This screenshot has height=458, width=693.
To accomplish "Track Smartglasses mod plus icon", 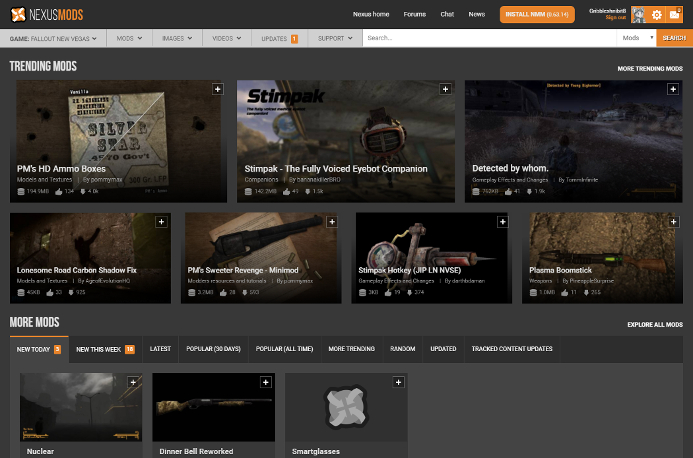I will 398,382.
